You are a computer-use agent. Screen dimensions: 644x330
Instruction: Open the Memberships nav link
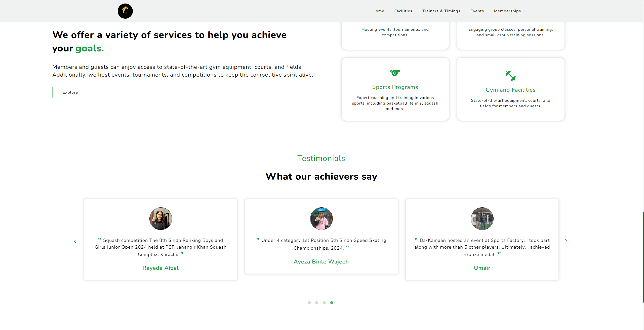point(507,11)
